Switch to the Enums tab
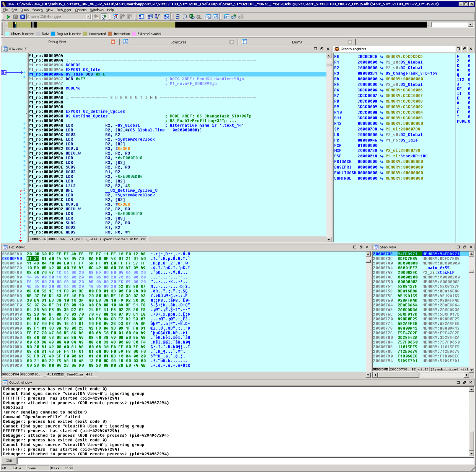 point(296,42)
